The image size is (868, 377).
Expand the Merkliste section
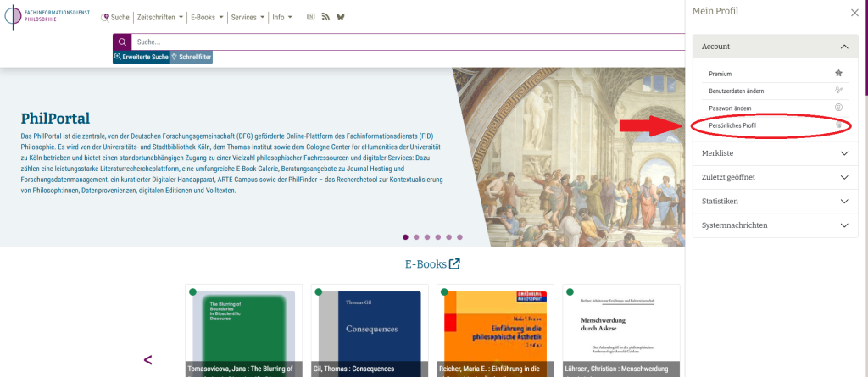coord(775,153)
